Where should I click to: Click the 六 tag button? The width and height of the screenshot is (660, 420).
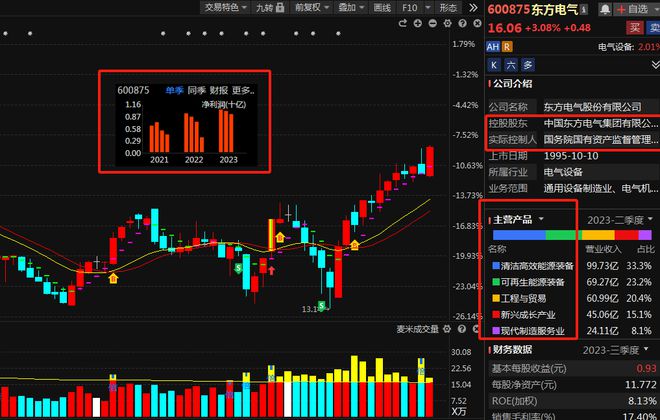point(511,65)
